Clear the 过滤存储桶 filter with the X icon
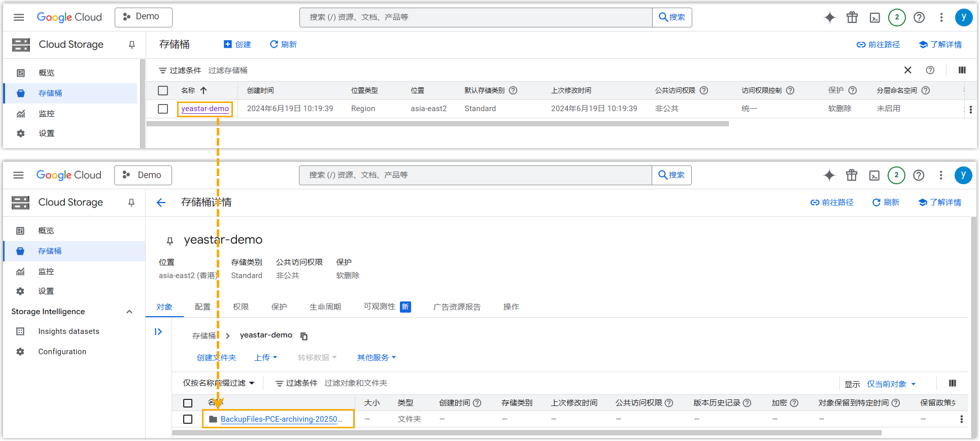The image size is (980, 441). [x=907, y=70]
